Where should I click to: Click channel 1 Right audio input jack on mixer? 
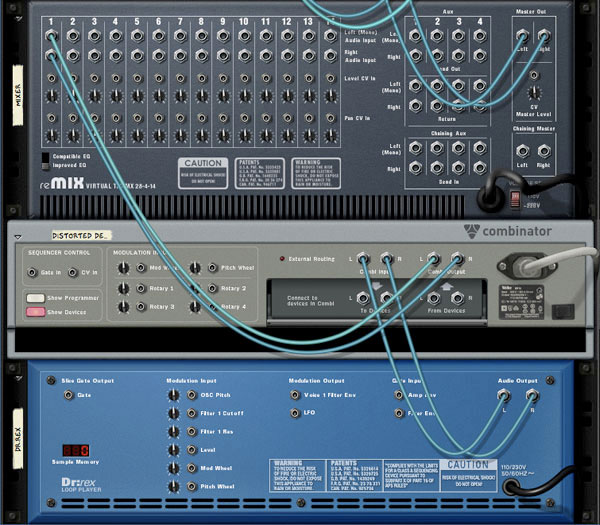51,56
